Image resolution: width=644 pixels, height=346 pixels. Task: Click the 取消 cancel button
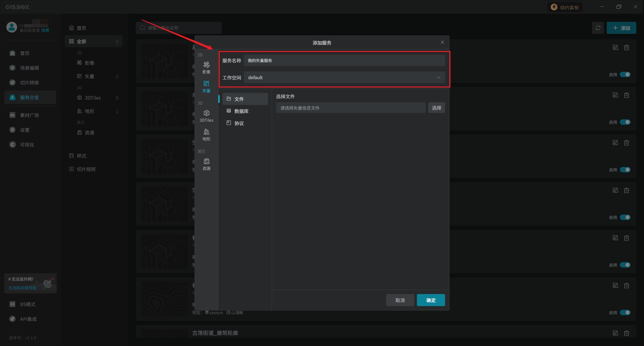click(400, 300)
